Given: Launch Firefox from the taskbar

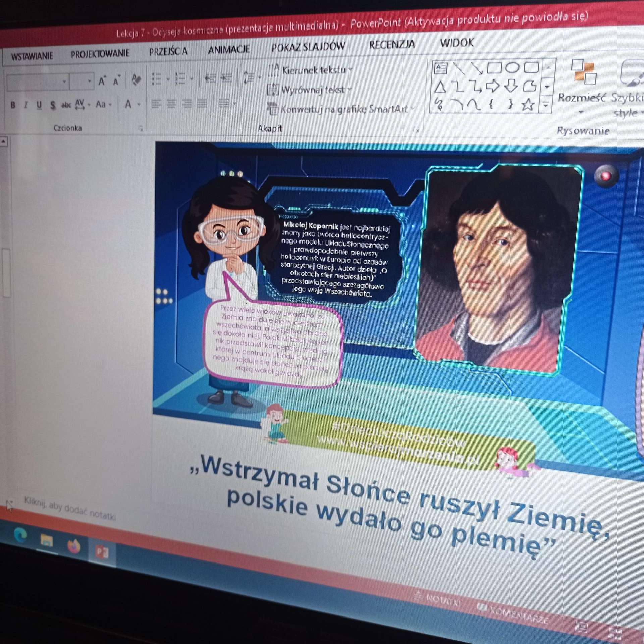Looking at the screenshot, I should point(73,546).
